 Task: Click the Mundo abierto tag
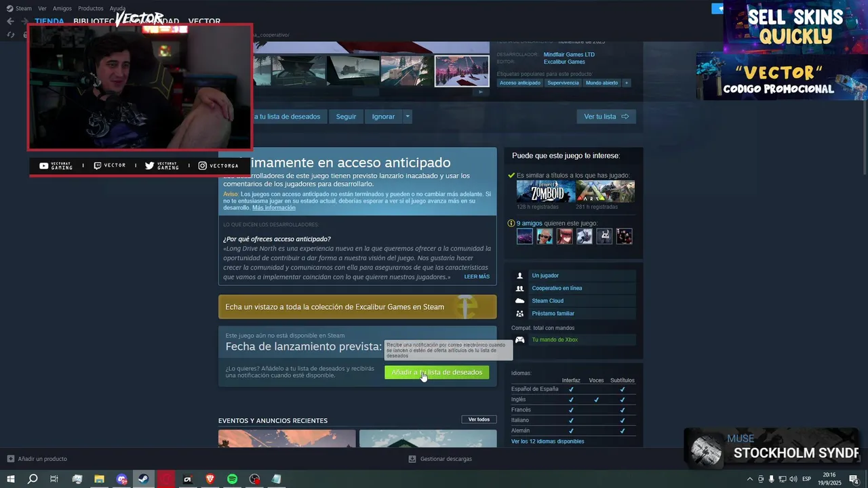pyautogui.click(x=601, y=83)
